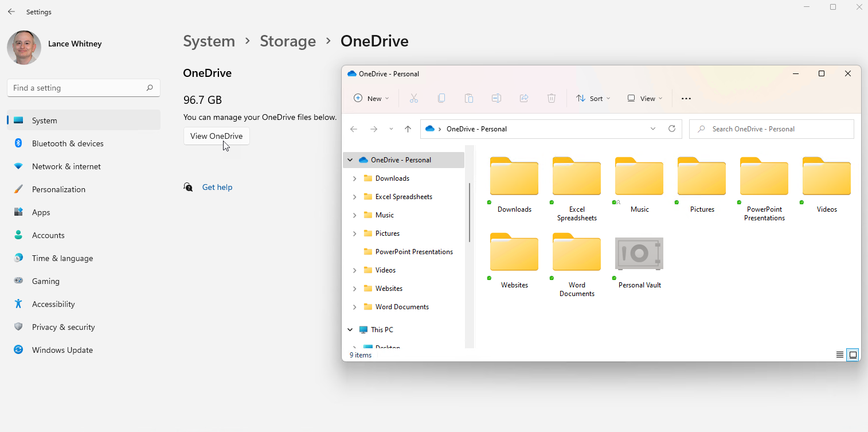
Task: Go back in File Explorer navigation
Action: tap(354, 129)
